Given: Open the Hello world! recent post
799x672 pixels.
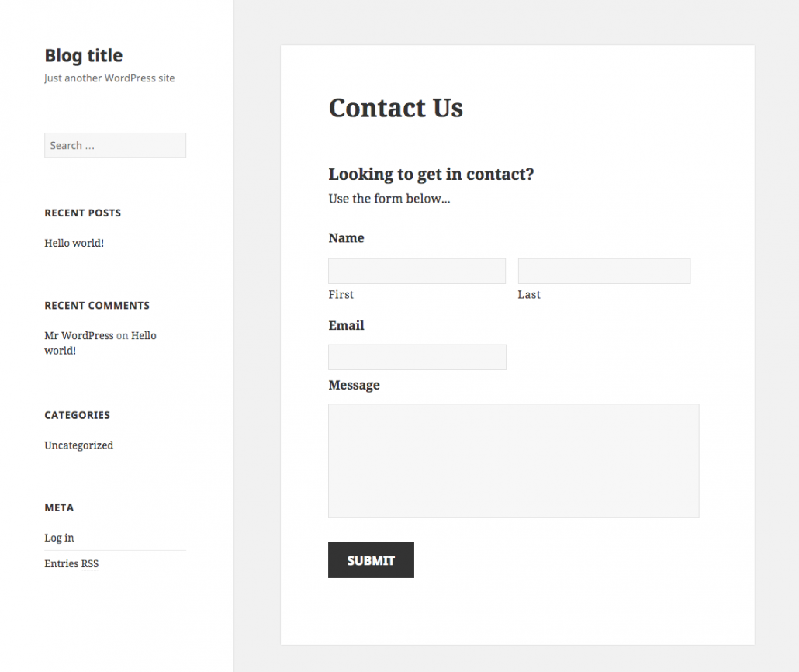Looking at the screenshot, I should tap(74, 243).
